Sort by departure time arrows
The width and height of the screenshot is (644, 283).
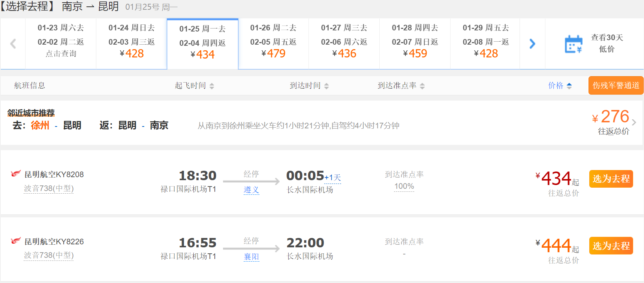pyautogui.click(x=212, y=86)
